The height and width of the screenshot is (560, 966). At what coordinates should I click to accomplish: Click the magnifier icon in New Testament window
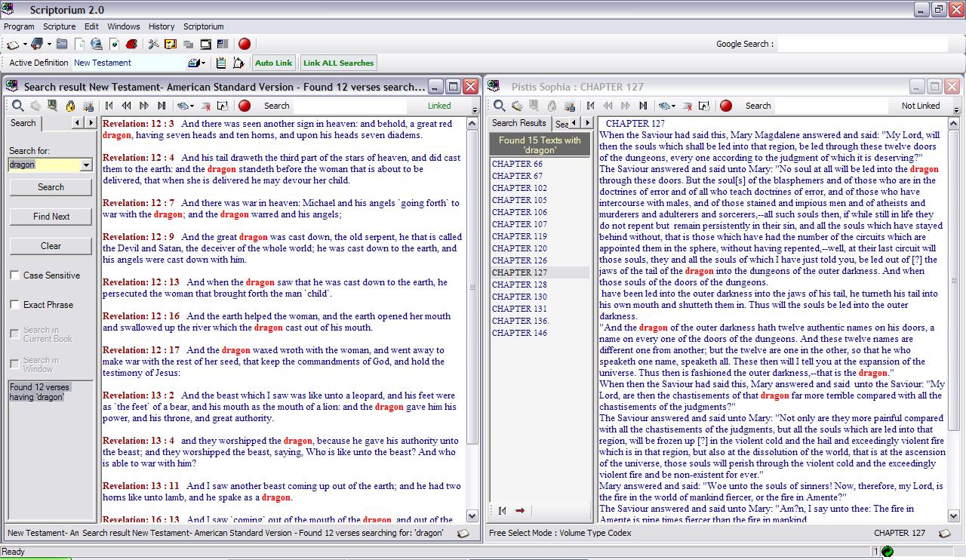[x=17, y=106]
